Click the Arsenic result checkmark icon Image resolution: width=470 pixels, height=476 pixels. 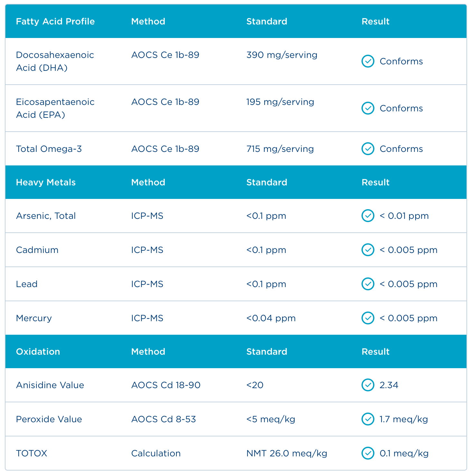[368, 216]
